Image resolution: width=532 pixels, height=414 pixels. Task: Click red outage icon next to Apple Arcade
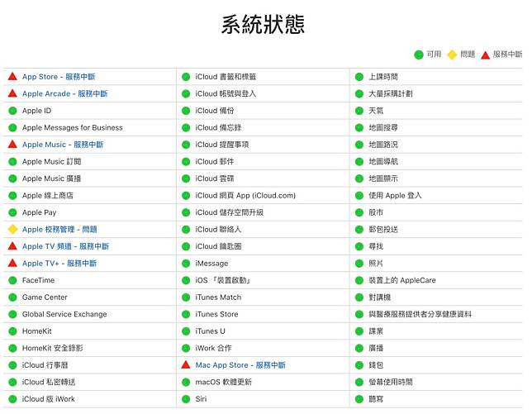pyautogui.click(x=12, y=94)
